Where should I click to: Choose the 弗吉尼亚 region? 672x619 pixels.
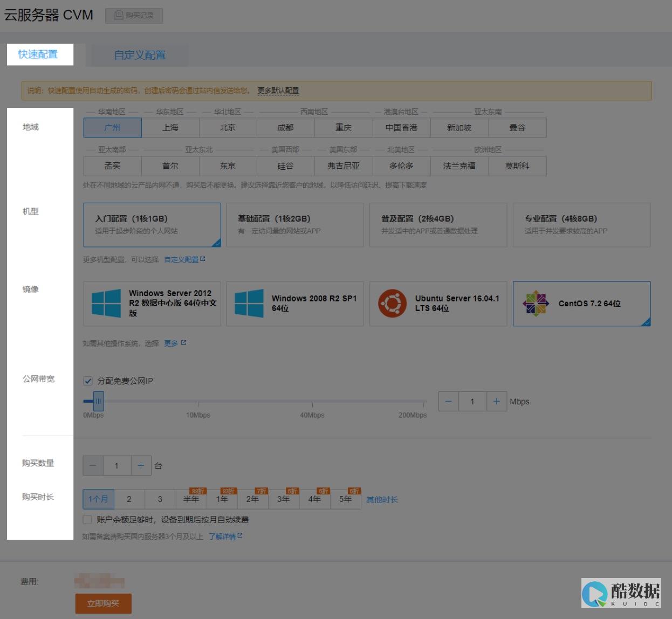344,166
